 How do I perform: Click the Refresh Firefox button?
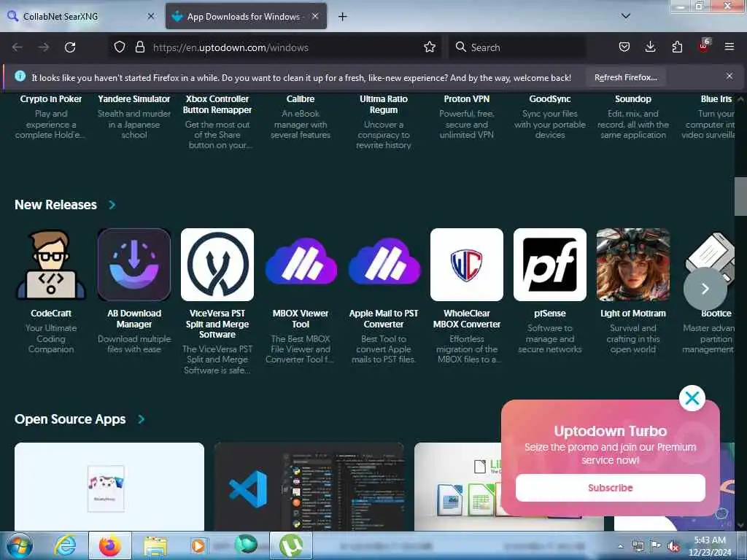pos(625,77)
